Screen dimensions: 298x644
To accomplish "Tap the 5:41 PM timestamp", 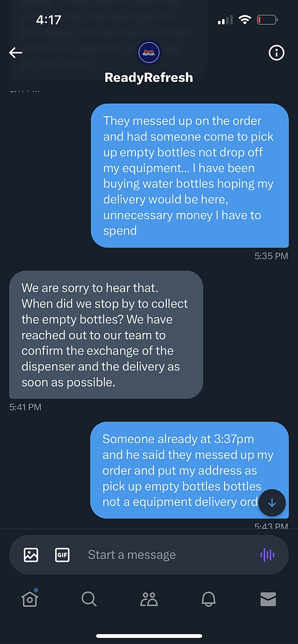I will 25,407.
